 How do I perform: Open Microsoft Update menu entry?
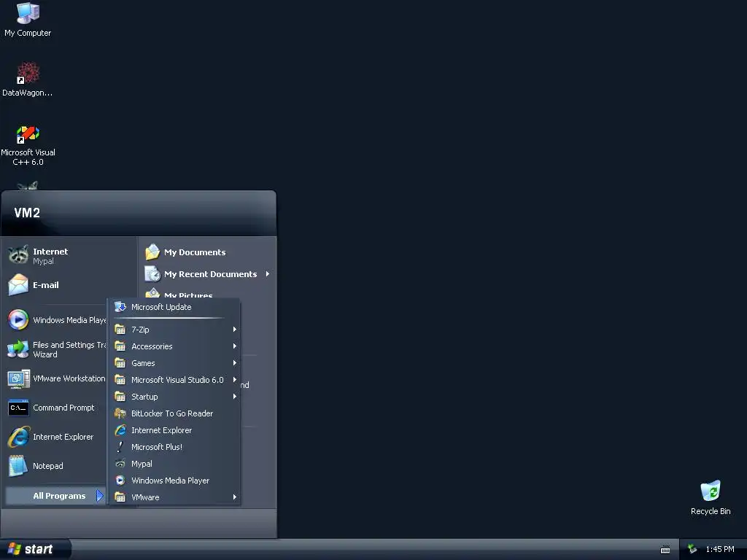(174, 307)
